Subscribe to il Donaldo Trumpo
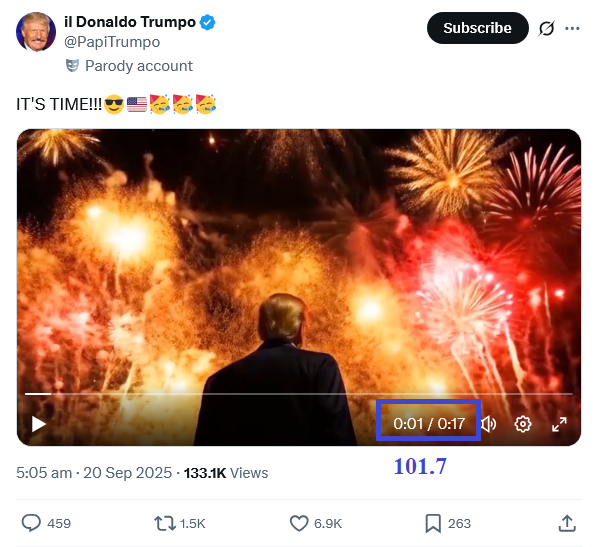The image size is (598, 547). (x=477, y=28)
